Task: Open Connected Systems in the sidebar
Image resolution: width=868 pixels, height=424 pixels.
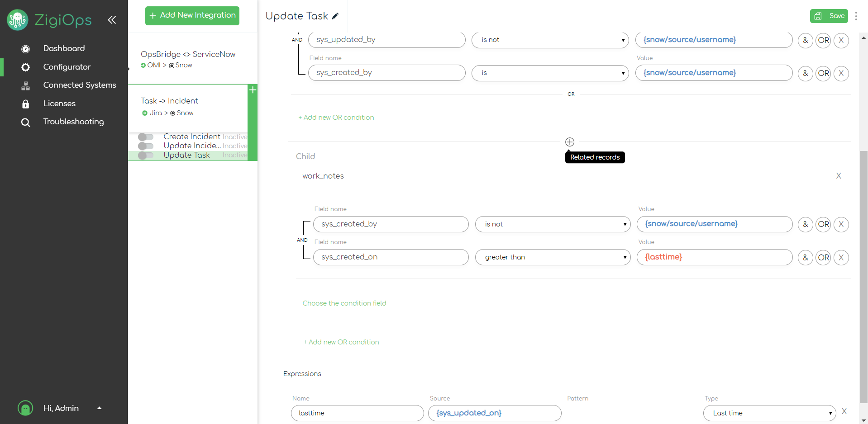Action: 79,85
